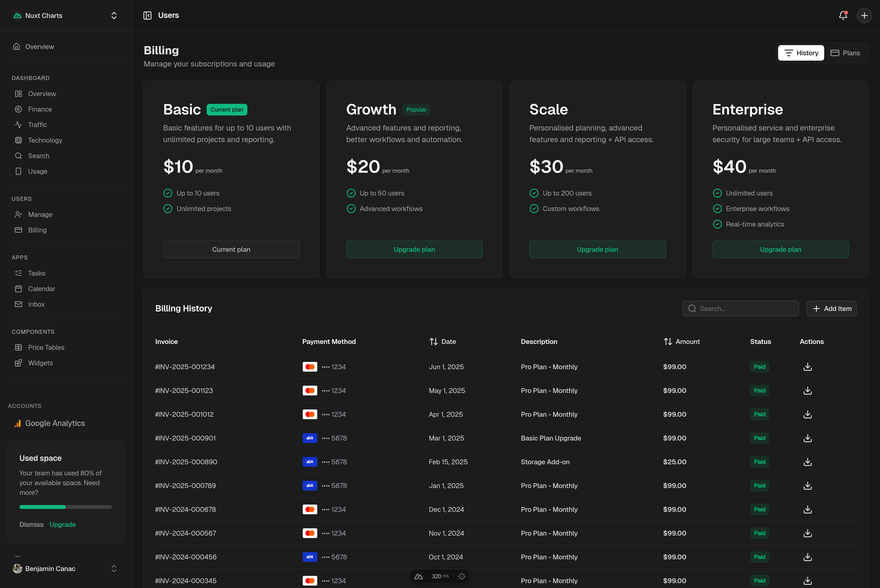Click Add Item button
The height and width of the screenshot is (588, 880).
pyautogui.click(x=831, y=309)
